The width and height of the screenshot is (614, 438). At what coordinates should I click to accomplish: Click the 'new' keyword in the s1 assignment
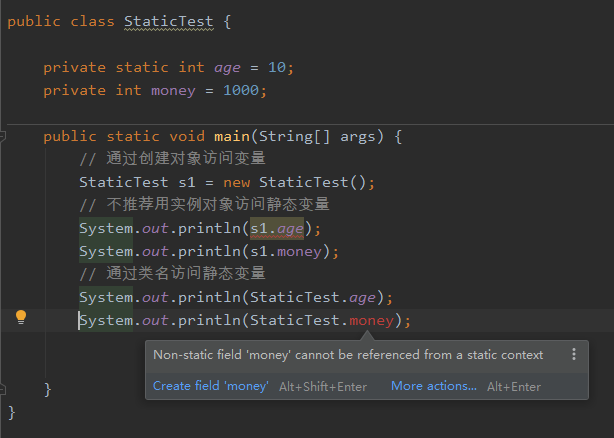coord(236,182)
